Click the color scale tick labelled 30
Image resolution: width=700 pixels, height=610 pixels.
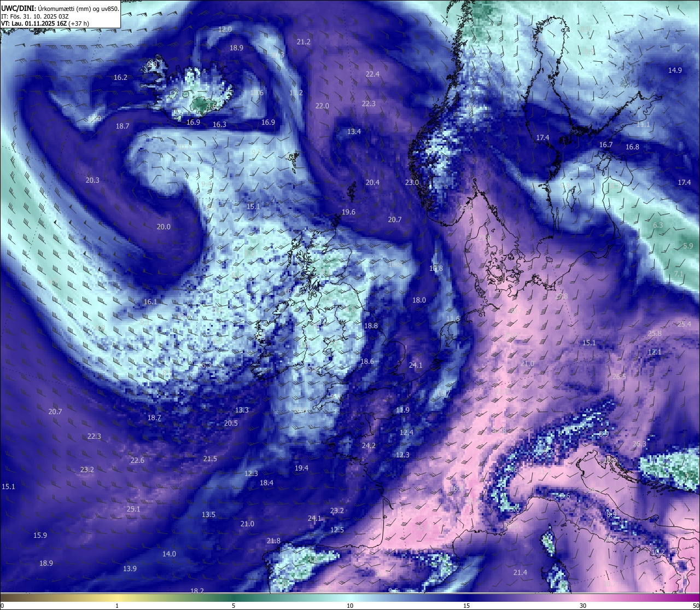click(583, 606)
